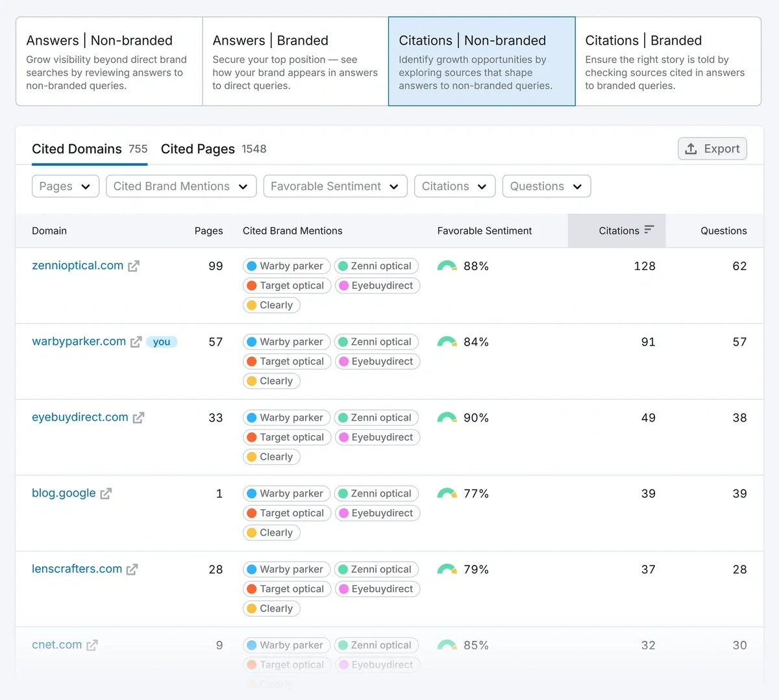This screenshot has width=779, height=700.
Task: Click sentiment gauge icon for zennioptical.com row
Action: 447,266
